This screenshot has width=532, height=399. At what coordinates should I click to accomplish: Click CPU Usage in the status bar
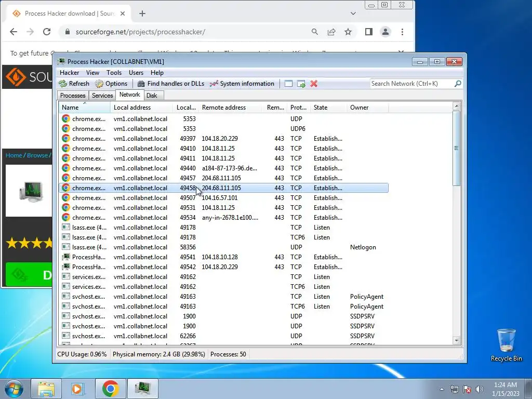[82, 354]
